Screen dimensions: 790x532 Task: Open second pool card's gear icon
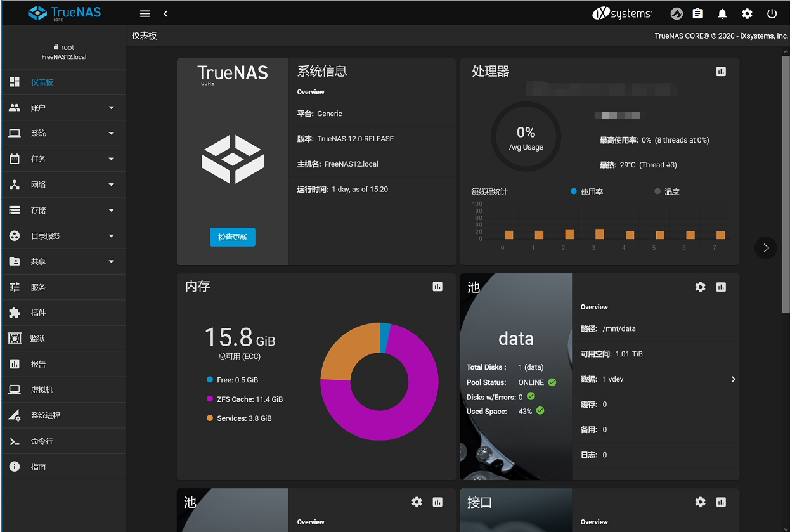[417, 502]
